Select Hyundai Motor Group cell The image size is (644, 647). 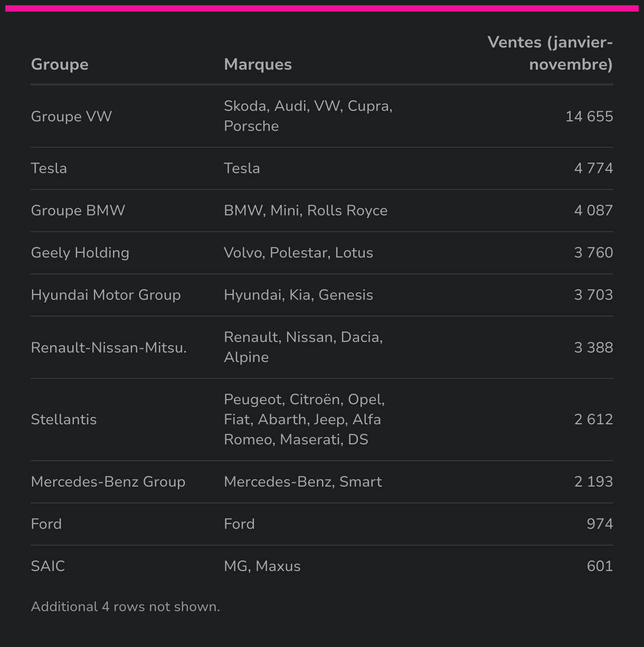[106, 295]
